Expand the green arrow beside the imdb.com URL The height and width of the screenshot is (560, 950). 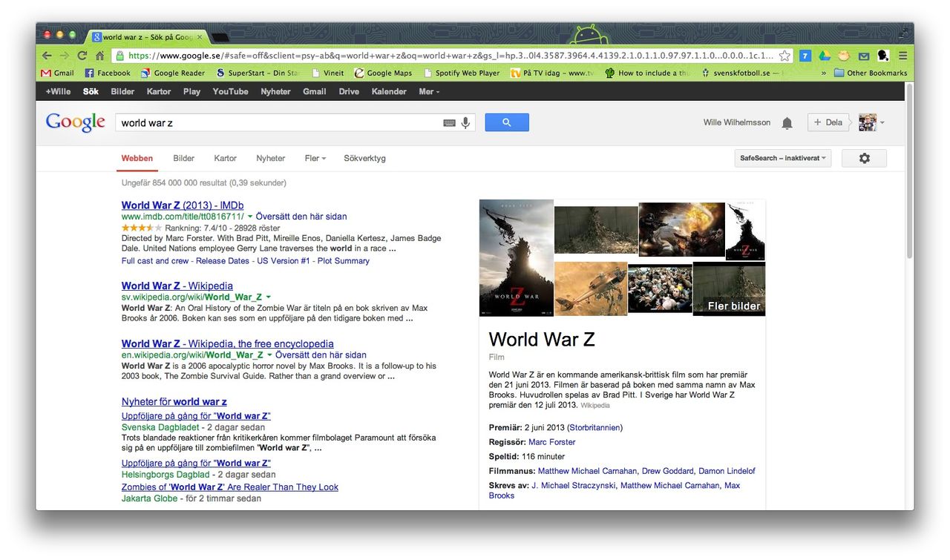pos(249,217)
